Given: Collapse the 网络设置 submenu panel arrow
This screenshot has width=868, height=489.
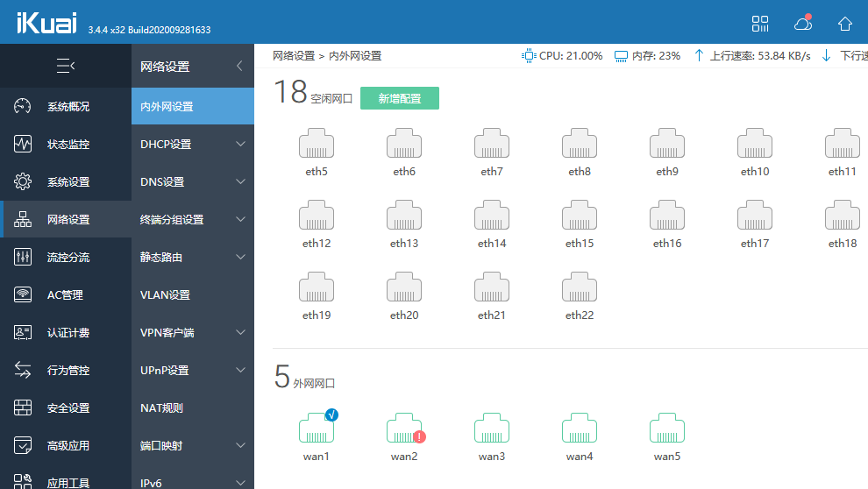Looking at the screenshot, I should (x=239, y=66).
